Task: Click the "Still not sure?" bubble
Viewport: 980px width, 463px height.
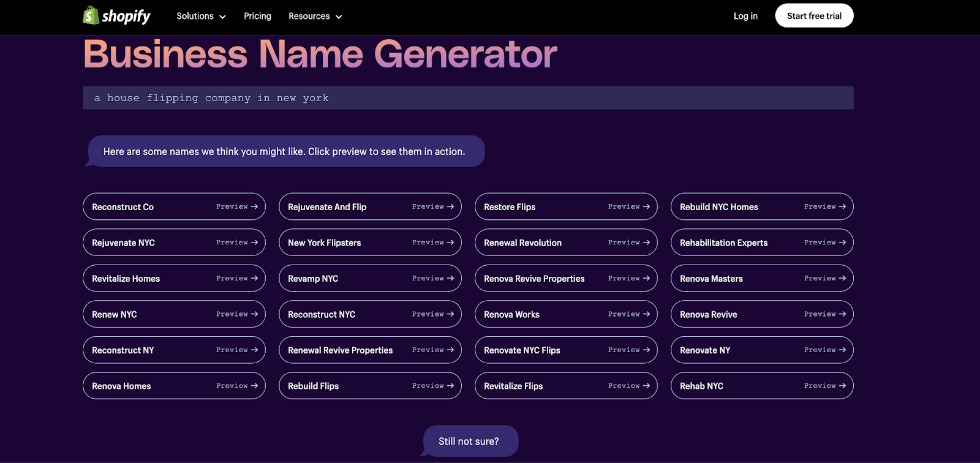Action: (x=469, y=441)
